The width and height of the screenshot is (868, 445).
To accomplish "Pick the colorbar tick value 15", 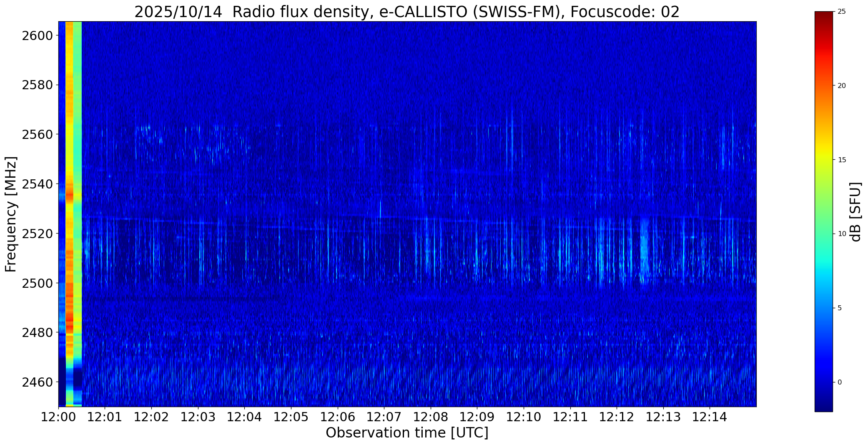I will (x=842, y=160).
